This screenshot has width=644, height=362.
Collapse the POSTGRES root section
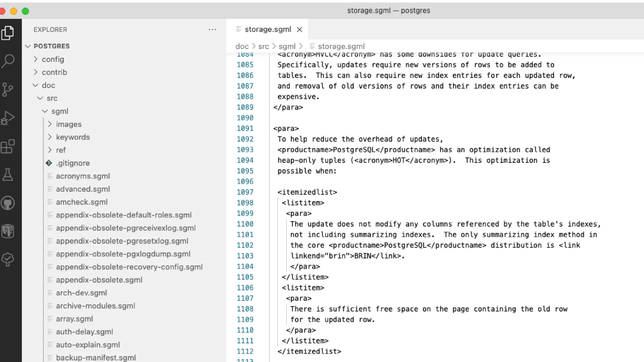click(x=51, y=46)
